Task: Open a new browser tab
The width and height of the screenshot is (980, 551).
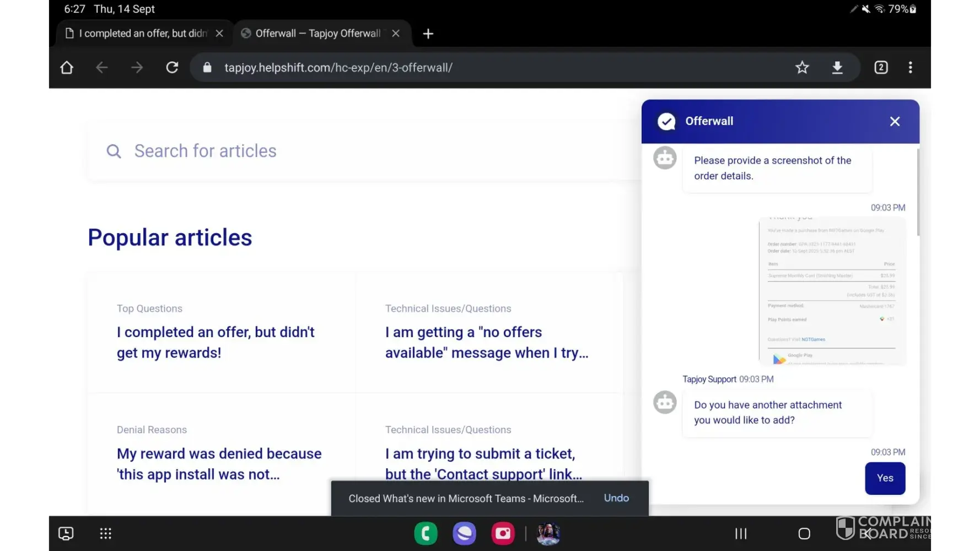Action: point(428,34)
